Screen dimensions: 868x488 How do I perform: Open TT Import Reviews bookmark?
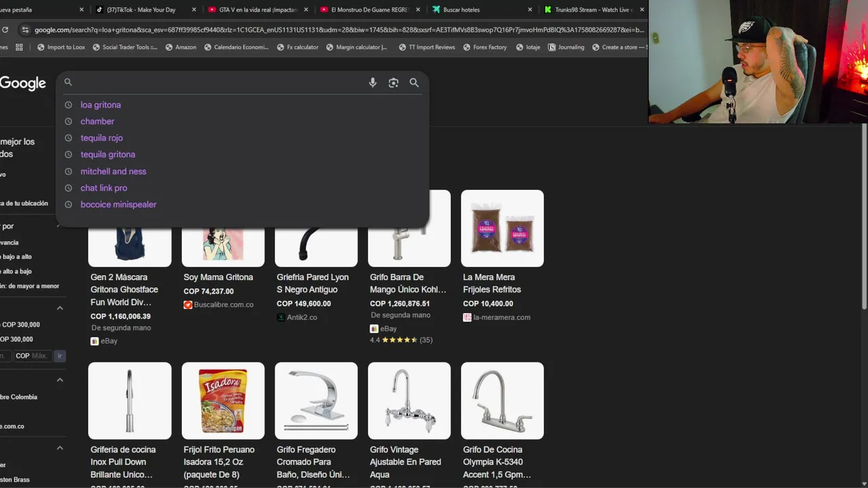(x=426, y=47)
